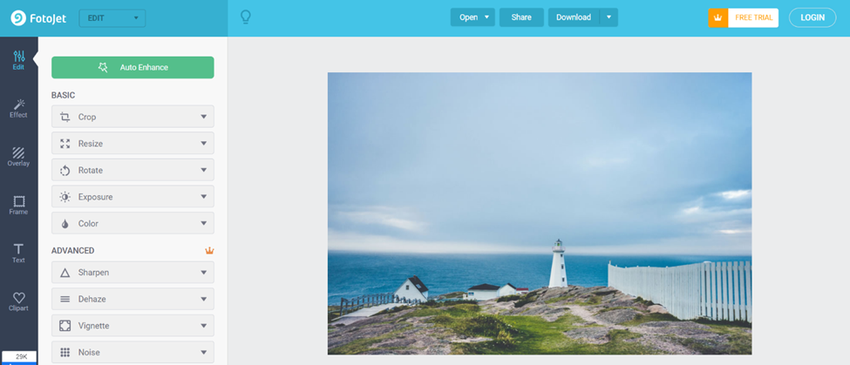Image resolution: width=850 pixels, height=365 pixels.
Task: Click the FREE TRIAL button
Action: coord(753,18)
